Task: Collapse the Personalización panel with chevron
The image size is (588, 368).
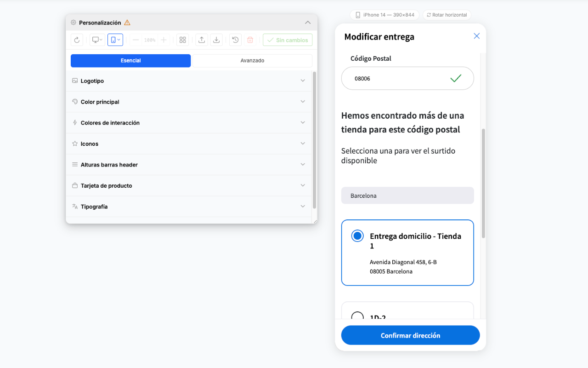Action: click(x=308, y=23)
